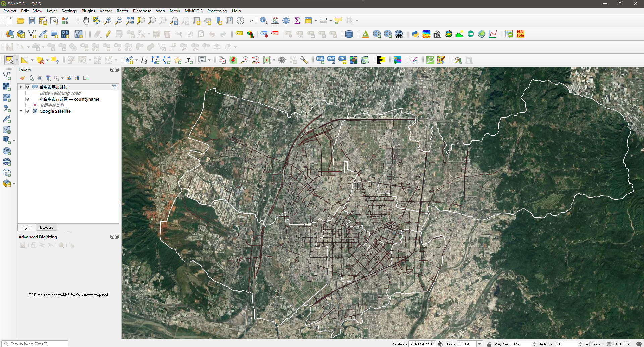This screenshot has width=644, height=347.
Task: Click Filter Legend in Layers panel
Action: pos(48,78)
